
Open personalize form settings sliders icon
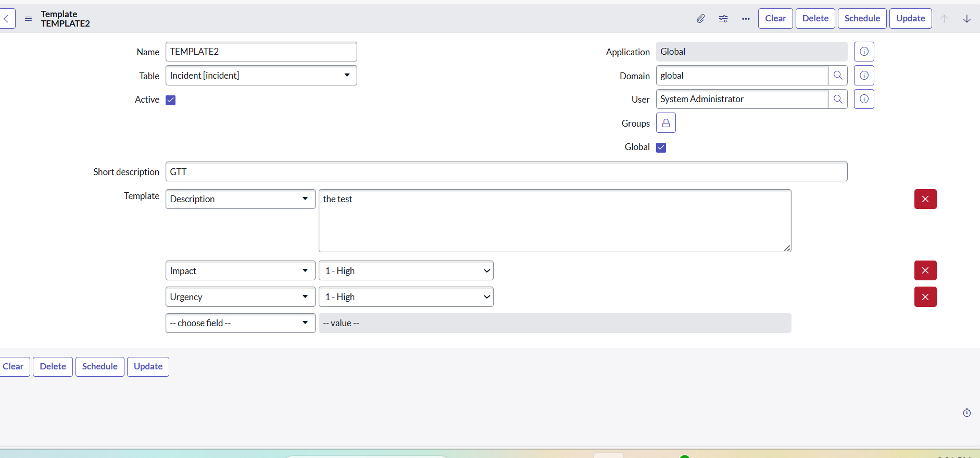[x=723, y=19]
